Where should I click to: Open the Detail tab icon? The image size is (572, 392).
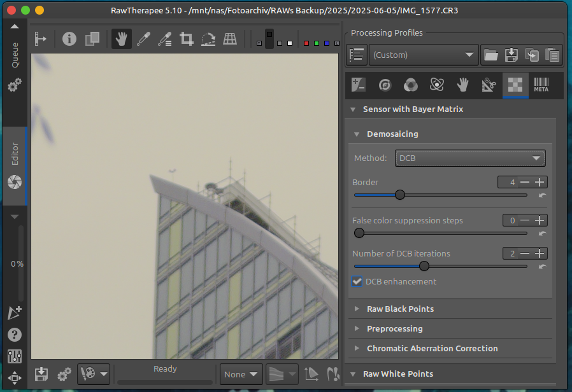[x=385, y=85]
